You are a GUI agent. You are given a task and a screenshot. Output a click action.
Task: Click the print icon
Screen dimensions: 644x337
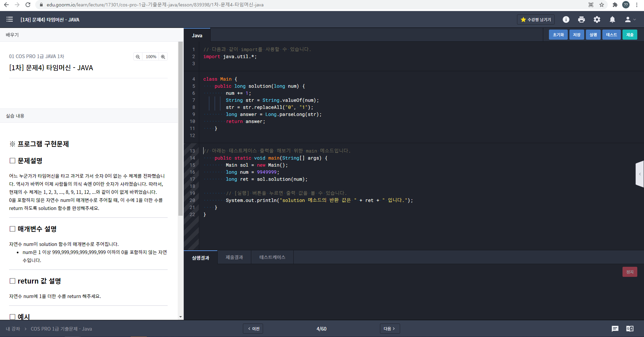(x=582, y=19)
